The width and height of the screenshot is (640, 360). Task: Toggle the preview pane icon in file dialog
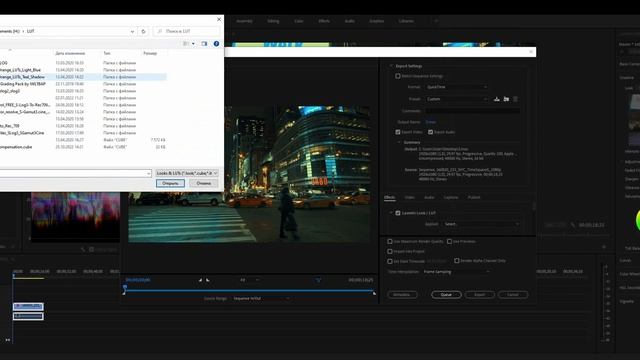[204, 44]
